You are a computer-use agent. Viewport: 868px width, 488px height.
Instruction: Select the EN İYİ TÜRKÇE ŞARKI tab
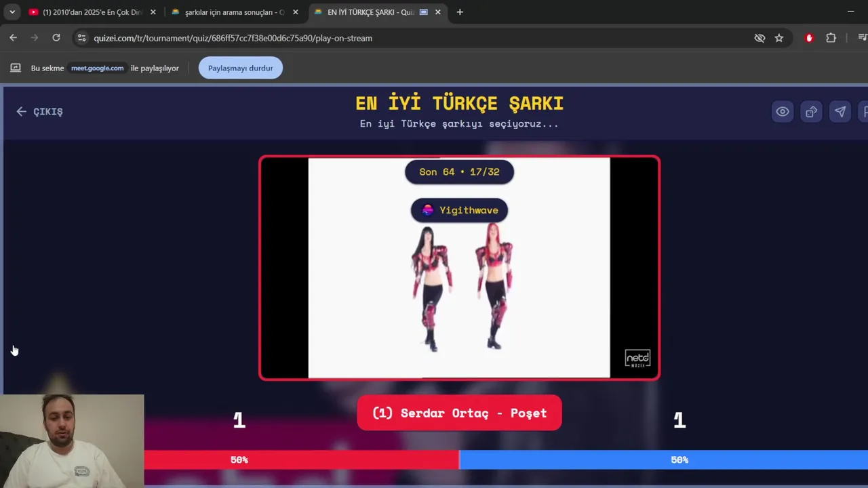click(x=378, y=12)
